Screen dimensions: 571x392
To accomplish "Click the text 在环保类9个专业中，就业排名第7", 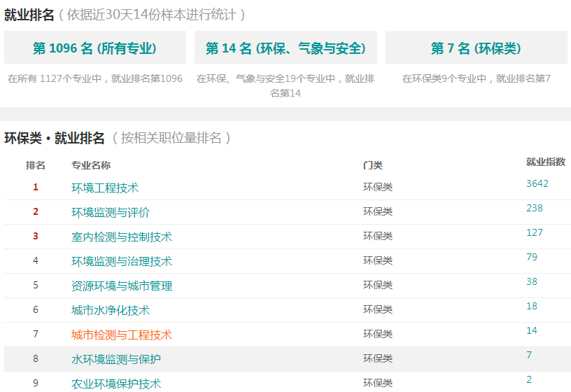I will click(476, 78).
